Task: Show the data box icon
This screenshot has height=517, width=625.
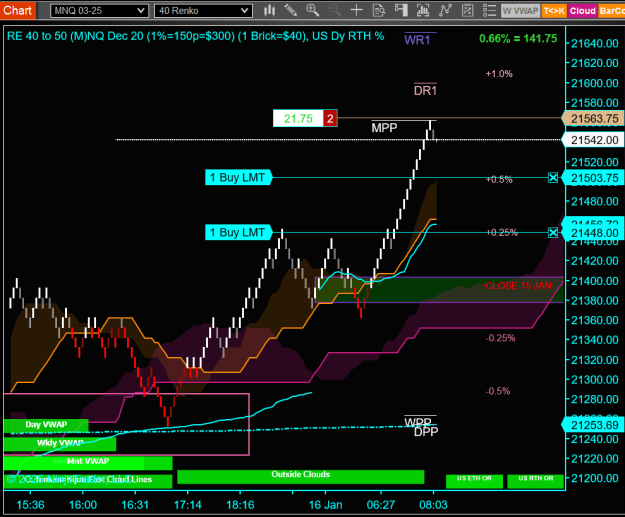Action: tap(379, 11)
